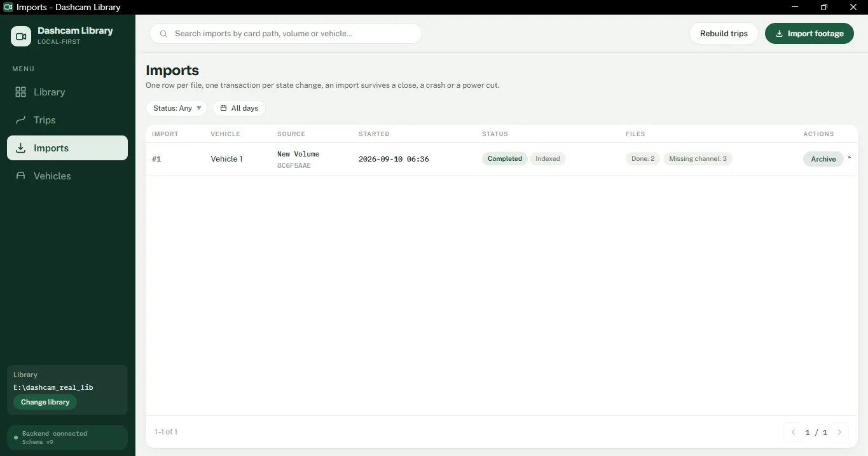Click the IMPORT column header

(165, 134)
